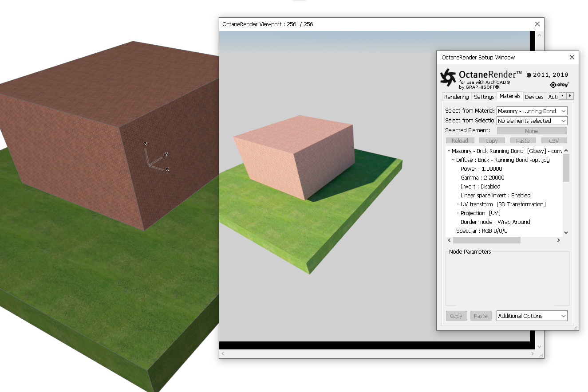Click the OctaneRender spiral logo icon
The height and width of the screenshot is (392, 588).
pos(448,77)
